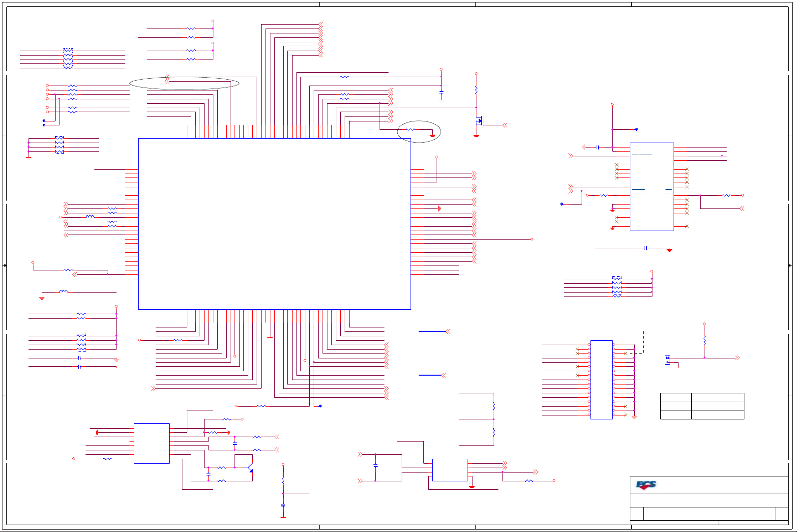Select the MOSFET transistor symbol
The height and width of the screenshot is (532, 797).
[479, 120]
